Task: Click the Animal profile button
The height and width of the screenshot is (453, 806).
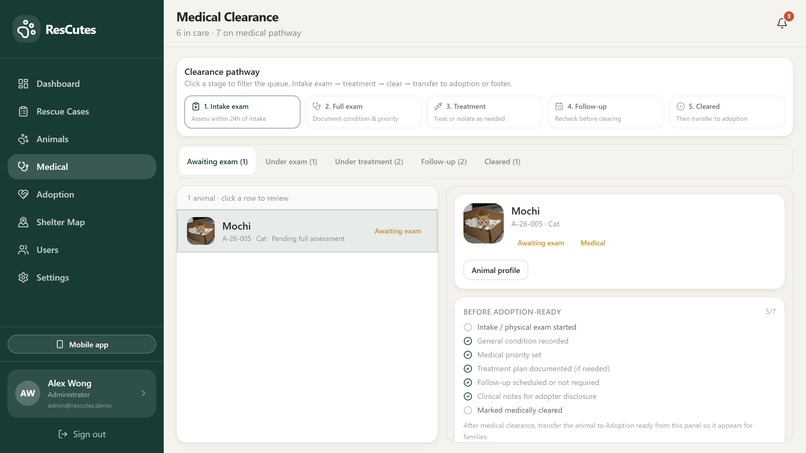Action: (496, 270)
